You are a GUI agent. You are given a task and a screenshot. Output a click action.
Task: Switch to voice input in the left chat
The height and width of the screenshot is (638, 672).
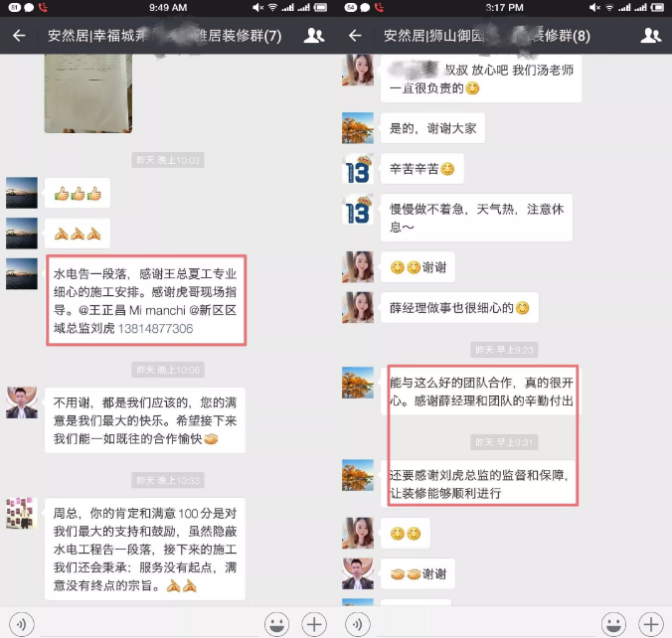pyautogui.click(x=21, y=624)
